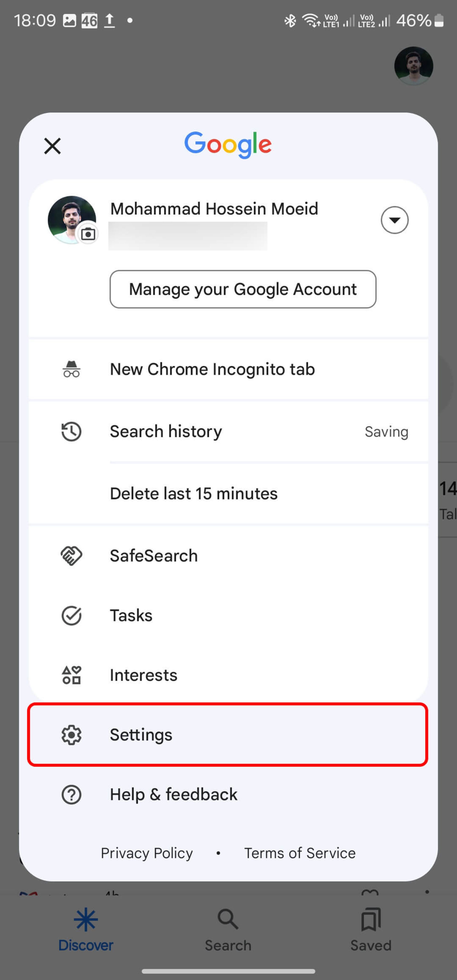Viewport: 457px width, 980px height.
Task: Click the Saving status next to Search history
Action: coord(386,431)
